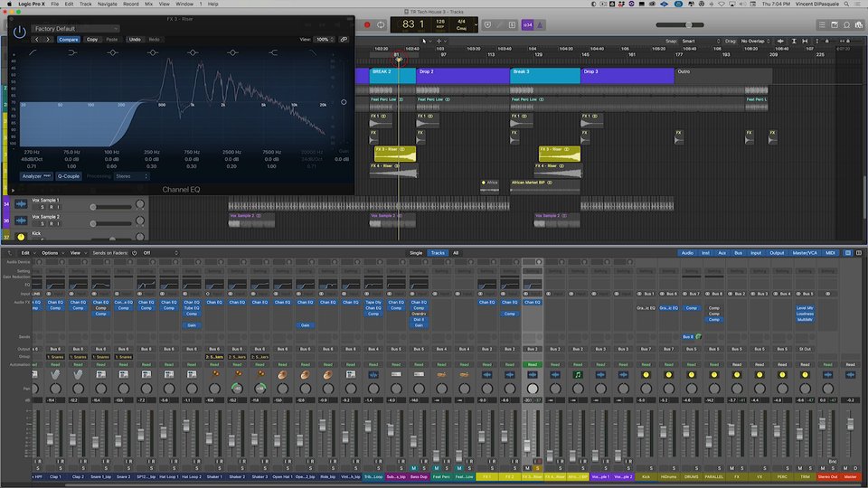Expand the Channel EQ bottom disclosure triangle
868x488 pixels.
(x=13, y=191)
